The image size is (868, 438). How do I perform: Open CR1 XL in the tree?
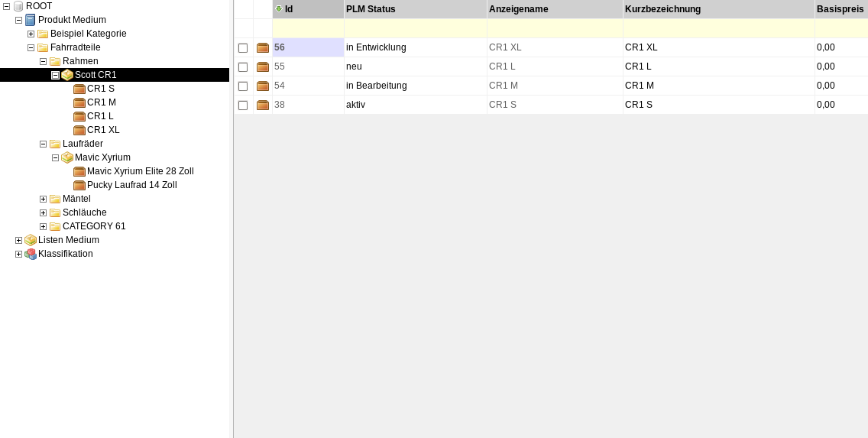click(x=103, y=130)
